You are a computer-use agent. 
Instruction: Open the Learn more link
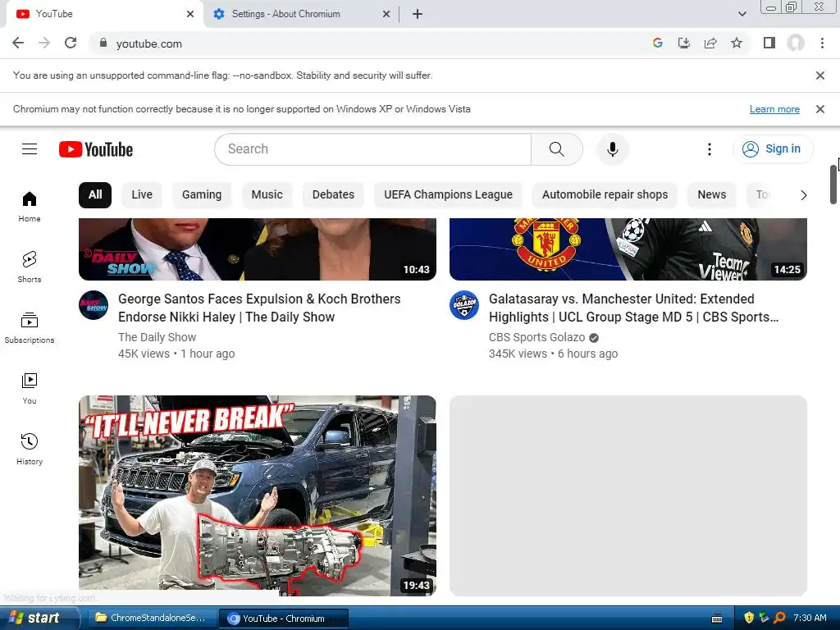[774, 109]
